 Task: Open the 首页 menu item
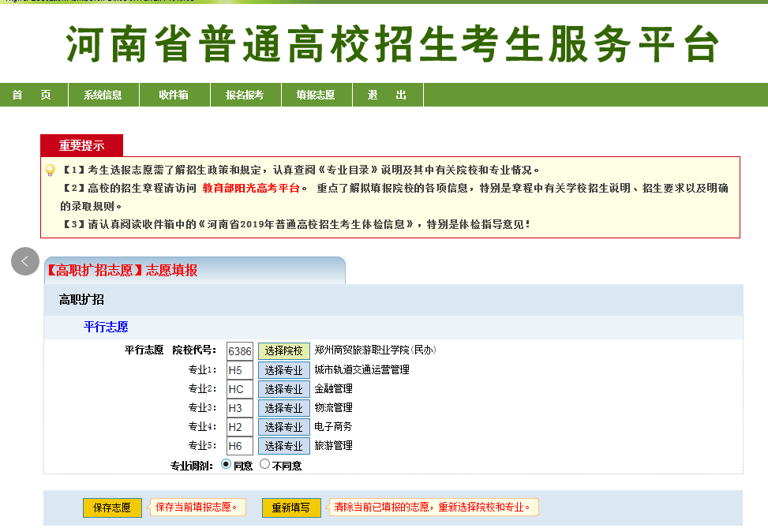coord(32,95)
